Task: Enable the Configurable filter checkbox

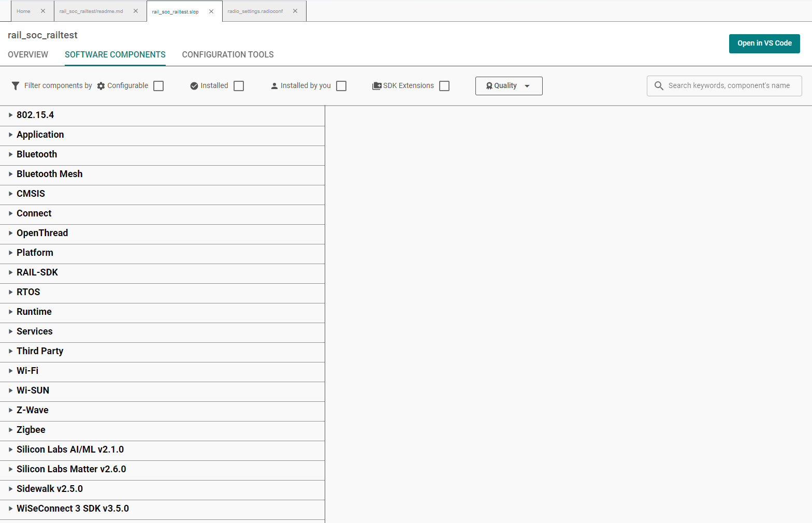Action: pyautogui.click(x=158, y=86)
